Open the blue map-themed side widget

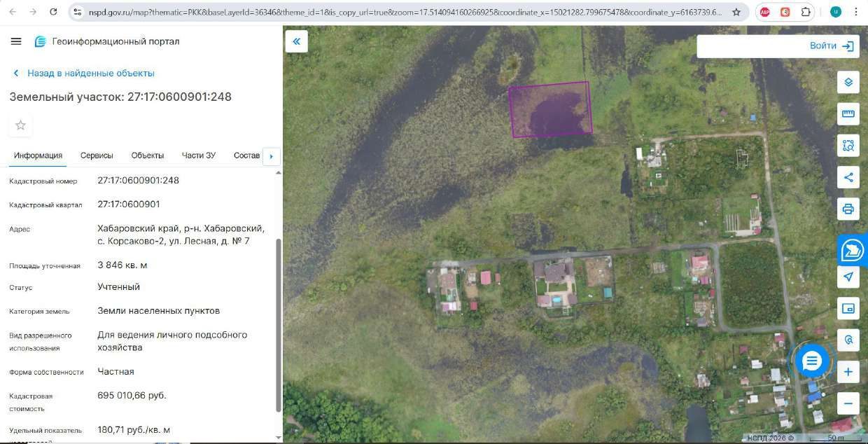(x=853, y=249)
